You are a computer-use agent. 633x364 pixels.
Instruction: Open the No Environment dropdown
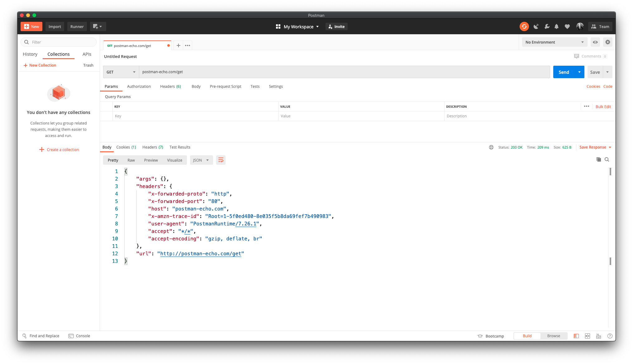click(554, 42)
